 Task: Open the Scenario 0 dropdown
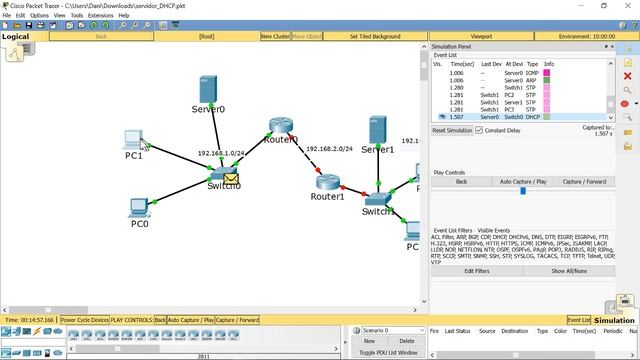[x=393, y=330]
